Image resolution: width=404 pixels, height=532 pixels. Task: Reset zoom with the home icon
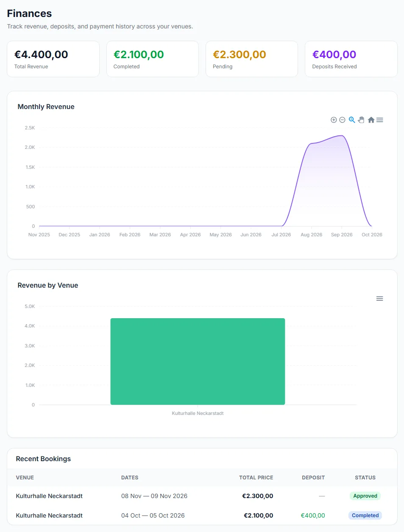click(371, 120)
